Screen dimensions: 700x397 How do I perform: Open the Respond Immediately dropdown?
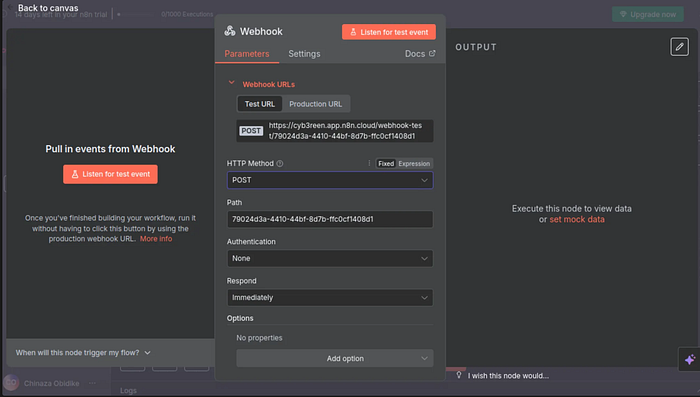pos(330,297)
